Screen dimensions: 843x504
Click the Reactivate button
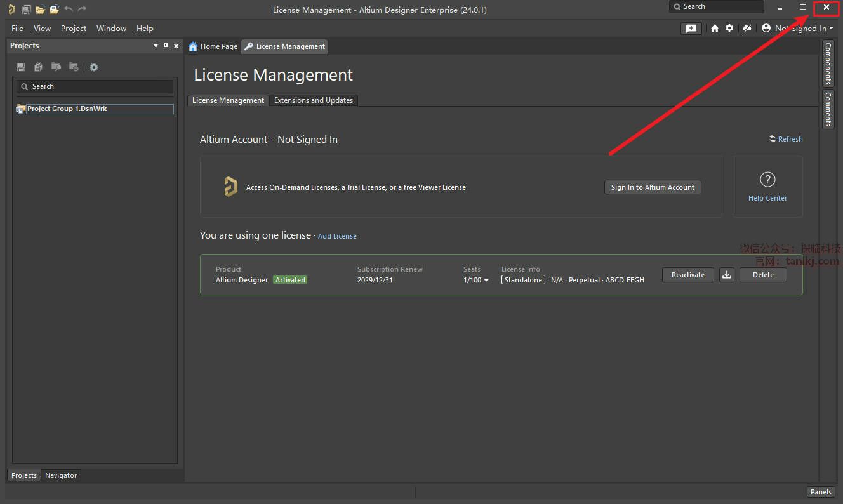coord(688,275)
